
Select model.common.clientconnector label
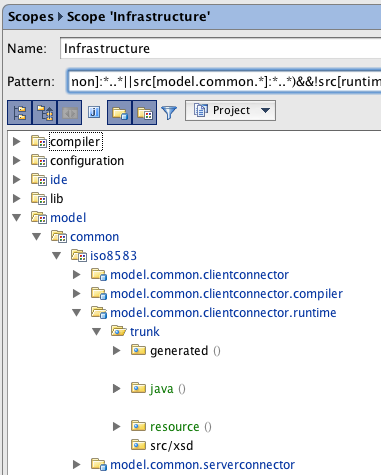[199, 275]
